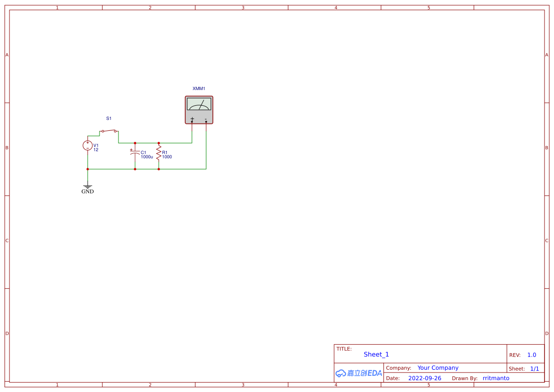Click the 嘉立创EDA logo in the title block
Viewport: 554px width, 392px height.
[x=359, y=374]
